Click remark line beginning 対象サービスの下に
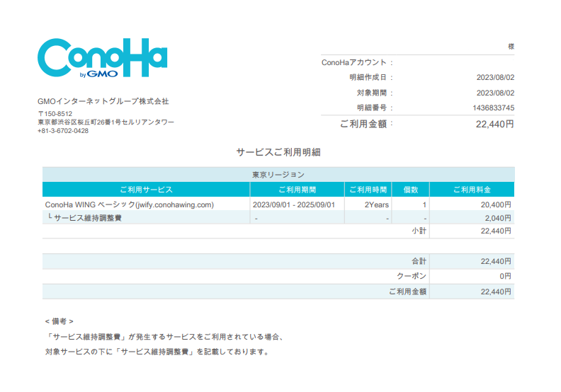The width and height of the screenshot is (561, 392). tap(157, 352)
